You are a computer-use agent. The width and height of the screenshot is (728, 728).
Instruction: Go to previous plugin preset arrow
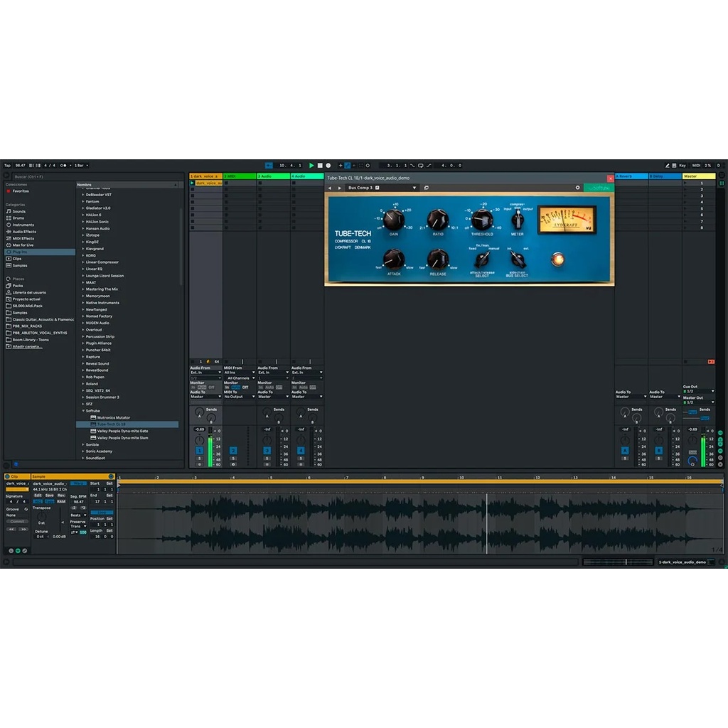pos(330,188)
